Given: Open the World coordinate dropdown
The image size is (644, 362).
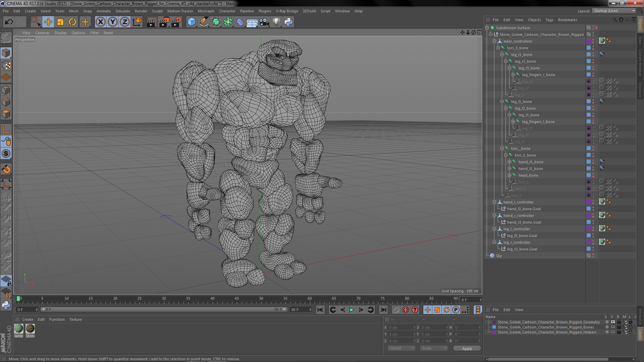Looking at the screenshot, I should point(401,348).
